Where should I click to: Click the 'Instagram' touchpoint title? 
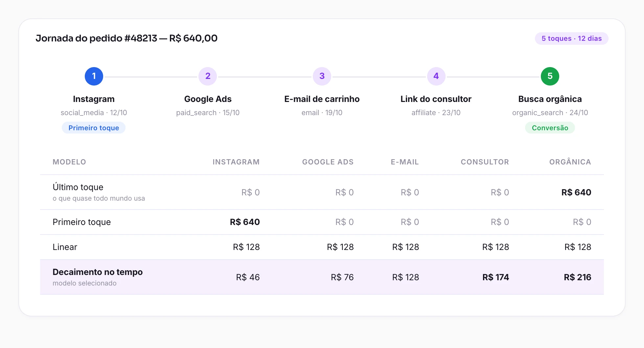pos(94,99)
